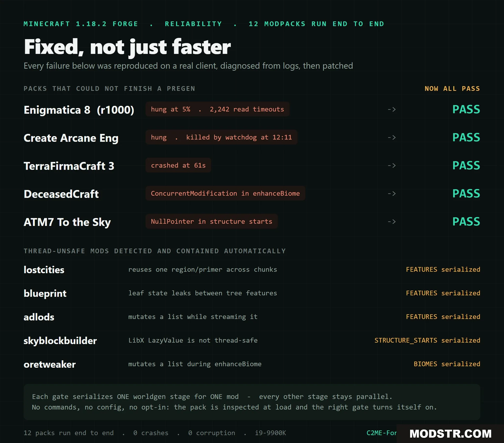The height and width of the screenshot is (443, 504).
Task: Select the 'oretweaker' mod name
Action: tap(50, 364)
